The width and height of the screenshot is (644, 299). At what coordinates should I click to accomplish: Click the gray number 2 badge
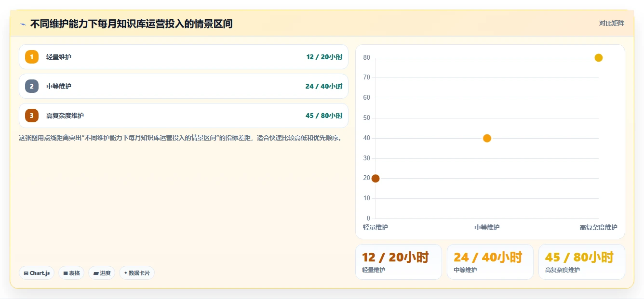pos(32,86)
